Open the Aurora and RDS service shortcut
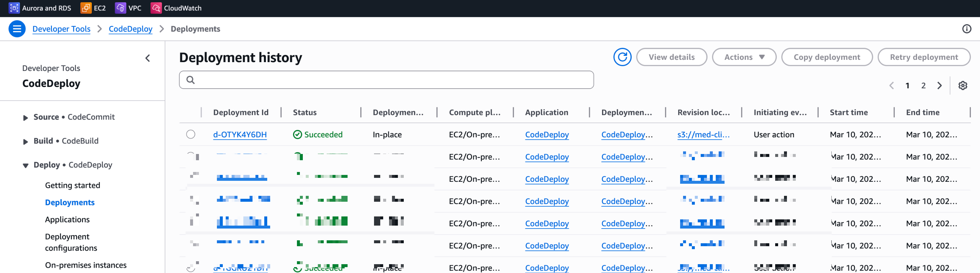980x273 pixels. coord(40,8)
